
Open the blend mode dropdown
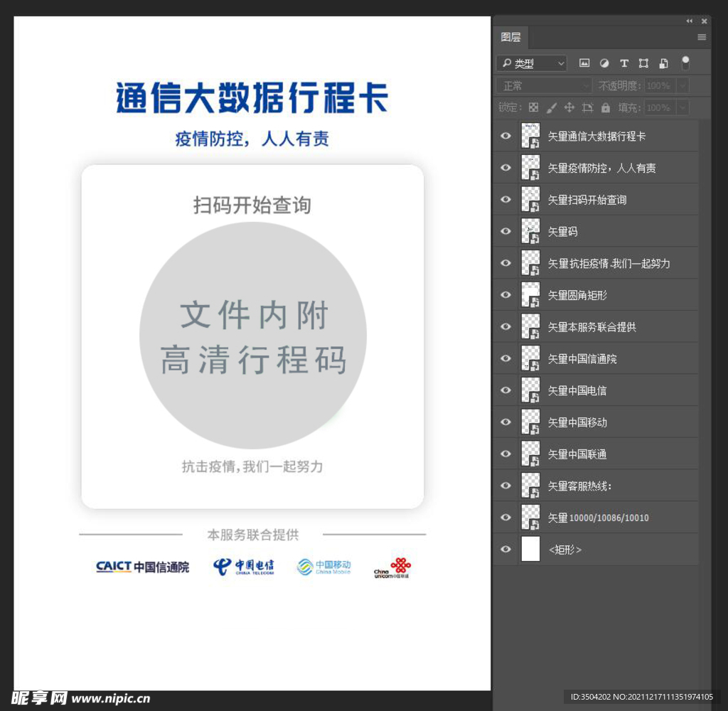[x=543, y=85]
